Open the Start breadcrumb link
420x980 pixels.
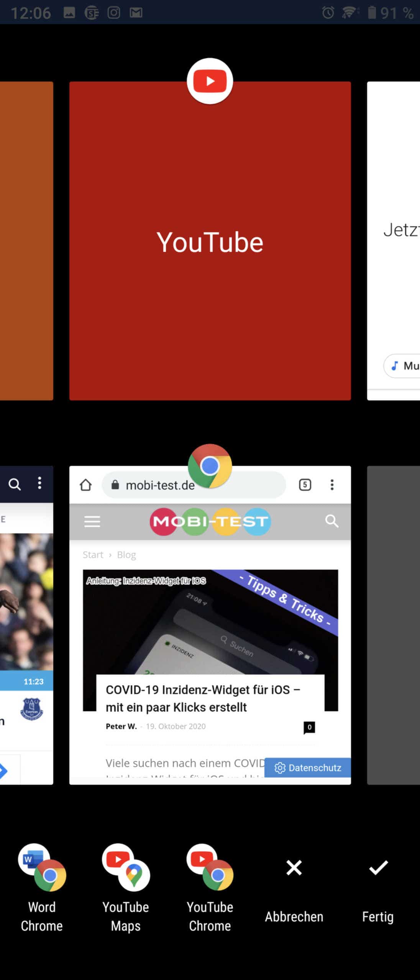93,555
